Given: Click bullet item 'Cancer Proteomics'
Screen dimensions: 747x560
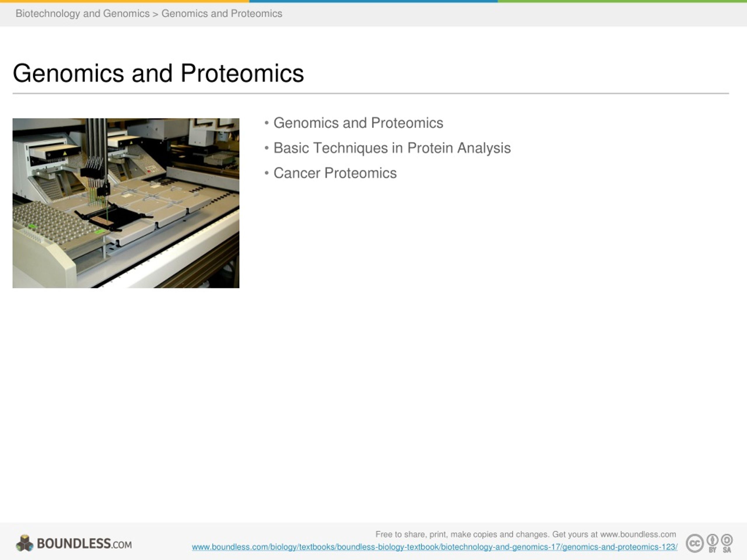Looking at the screenshot, I should [335, 173].
